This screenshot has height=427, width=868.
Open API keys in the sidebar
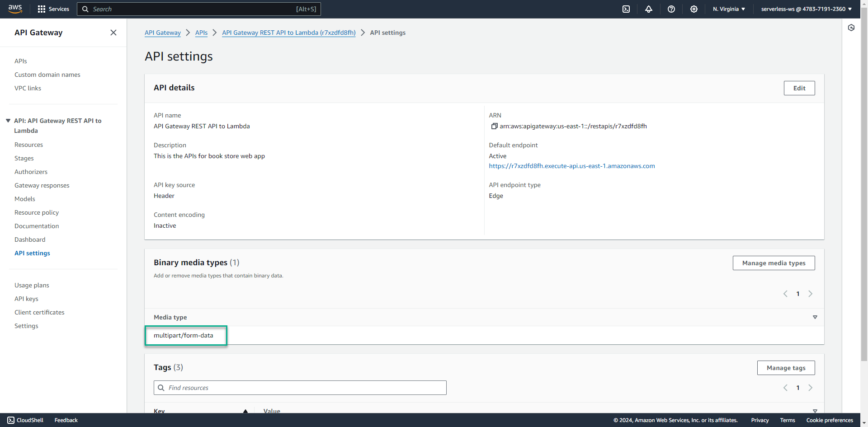point(26,299)
